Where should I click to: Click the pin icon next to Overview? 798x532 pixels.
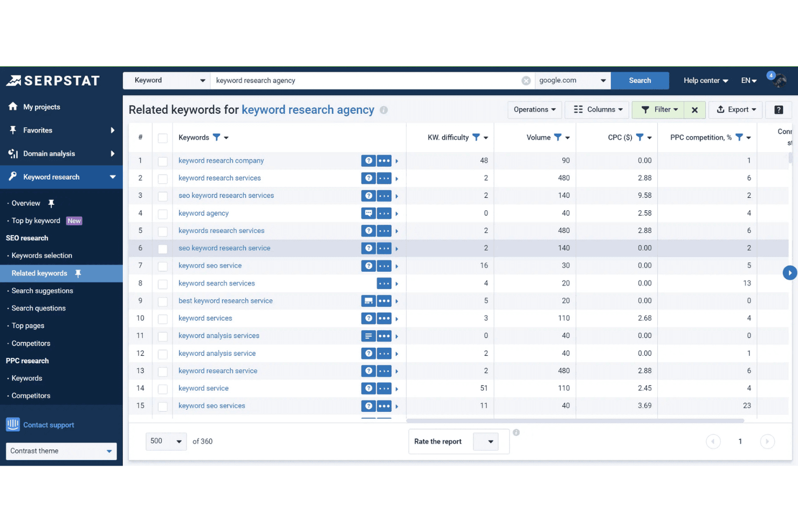point(51,203)
